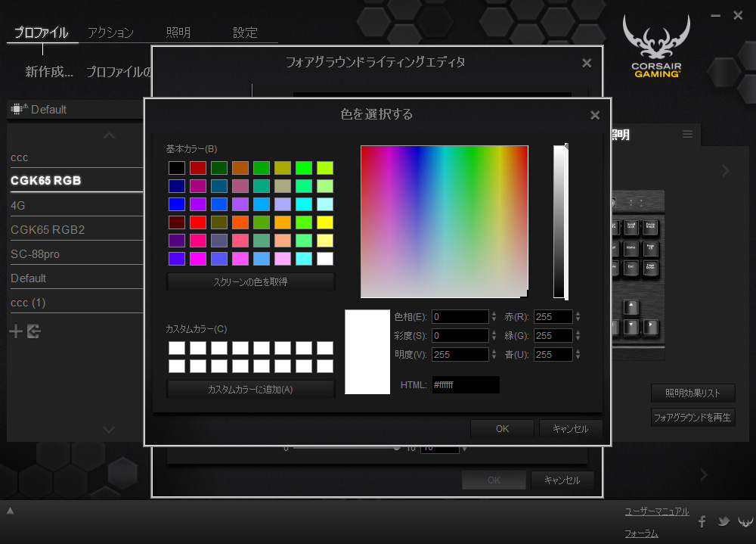Pick the cyan swatch in third row
The width and height of the screenshot is (756, 544).
pyautogui.click(x=304, y=204)
